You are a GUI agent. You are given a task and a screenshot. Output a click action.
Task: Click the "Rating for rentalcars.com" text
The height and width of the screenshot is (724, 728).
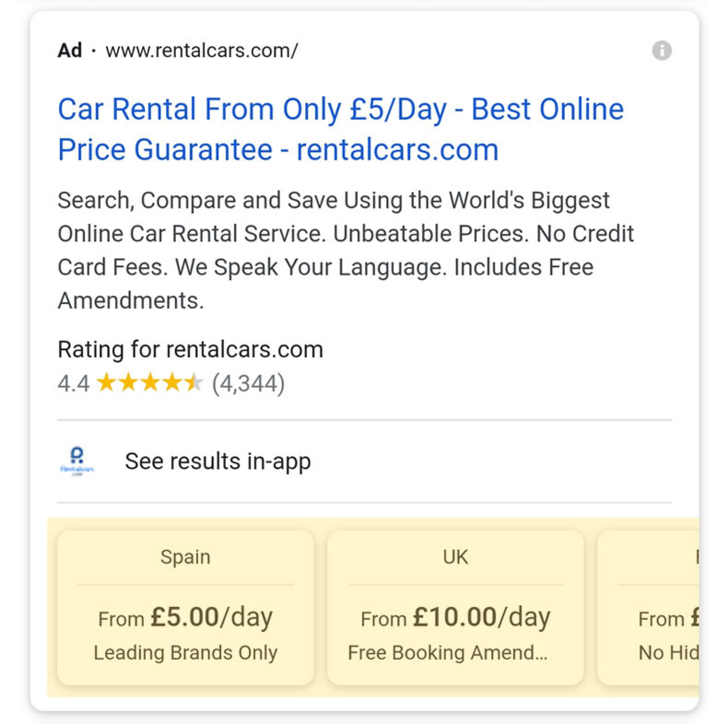pyautogui.click(x=190, y=350)
